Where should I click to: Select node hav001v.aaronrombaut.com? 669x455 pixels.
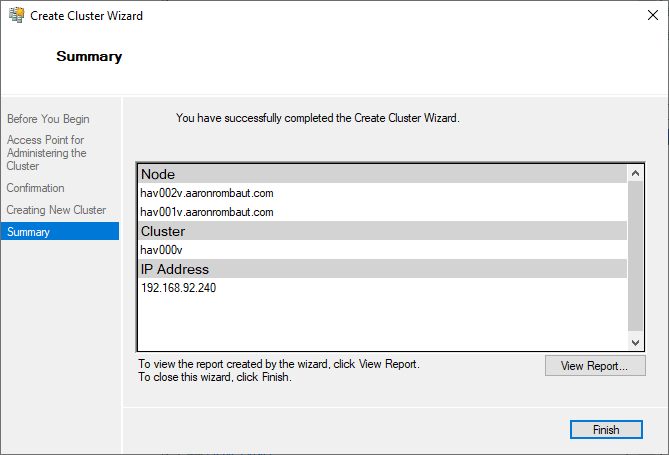[207, 212]
